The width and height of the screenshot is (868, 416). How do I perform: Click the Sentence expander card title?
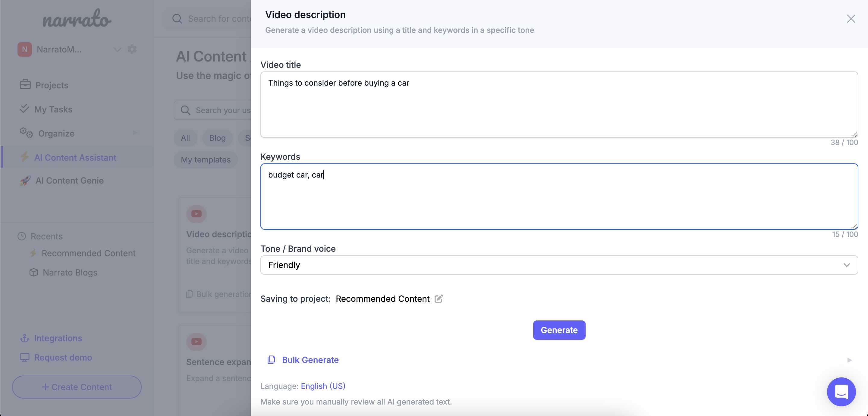(218, 362)
